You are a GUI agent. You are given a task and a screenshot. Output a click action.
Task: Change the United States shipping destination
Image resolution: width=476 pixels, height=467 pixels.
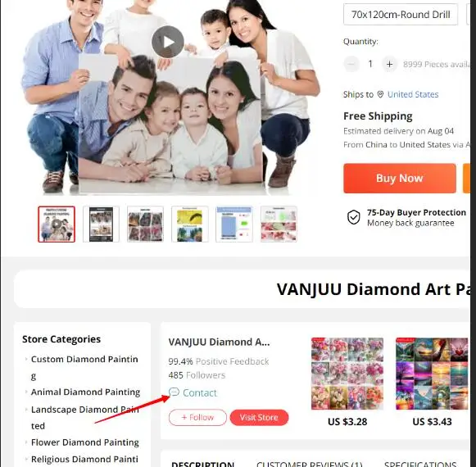[x=413, y=94]
